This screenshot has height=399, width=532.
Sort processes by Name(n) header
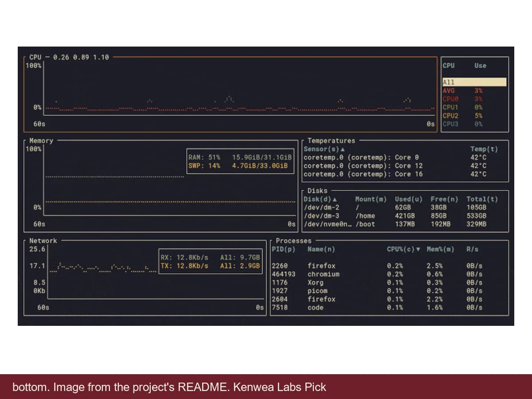321,249
